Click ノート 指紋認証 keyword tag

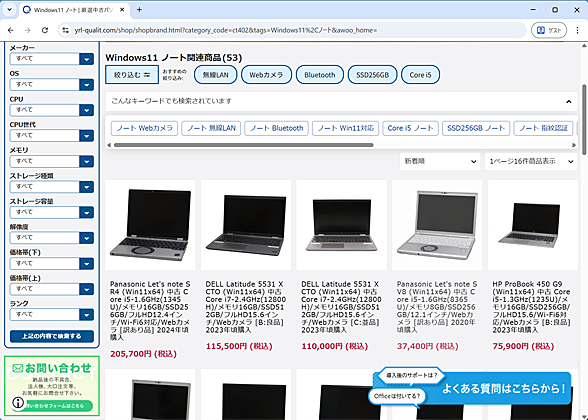click(x=543, y=128)
